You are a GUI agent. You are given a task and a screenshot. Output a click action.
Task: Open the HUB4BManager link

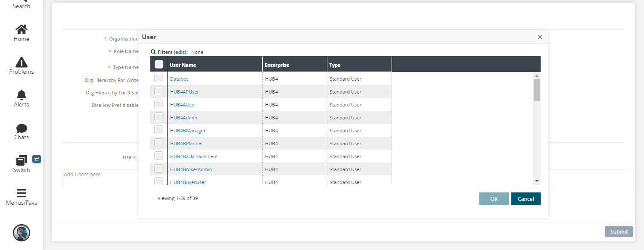point(188,131)
